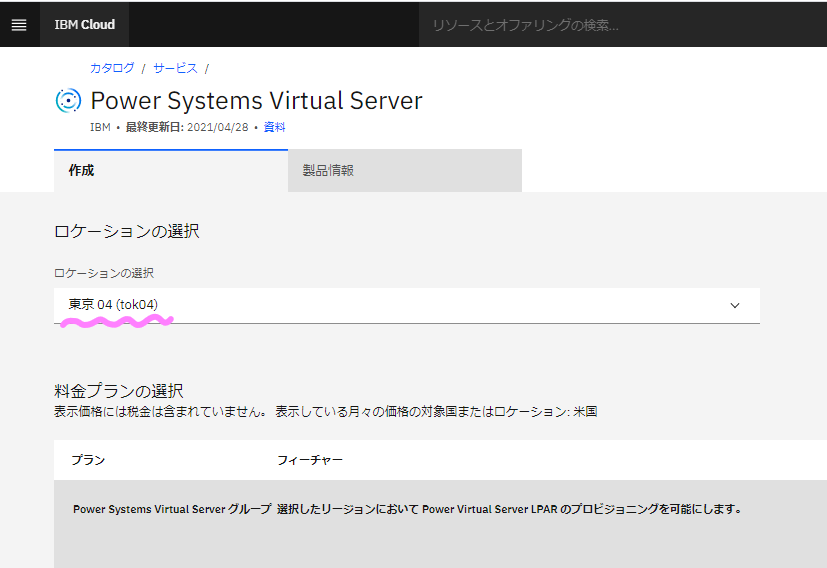This screenshot has height=568, width=827.
Task: Click the plan feature description about LPAR provisioning
Action: point(509,509)
